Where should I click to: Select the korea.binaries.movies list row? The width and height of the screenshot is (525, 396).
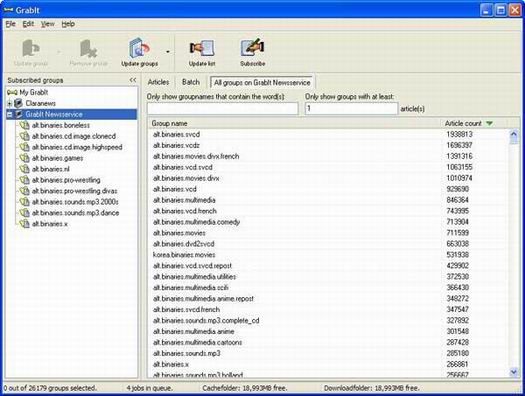[328, 255]
